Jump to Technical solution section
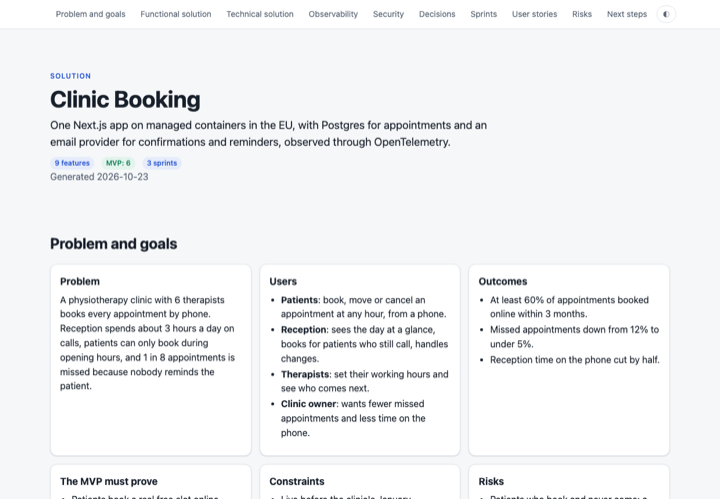 260,14
